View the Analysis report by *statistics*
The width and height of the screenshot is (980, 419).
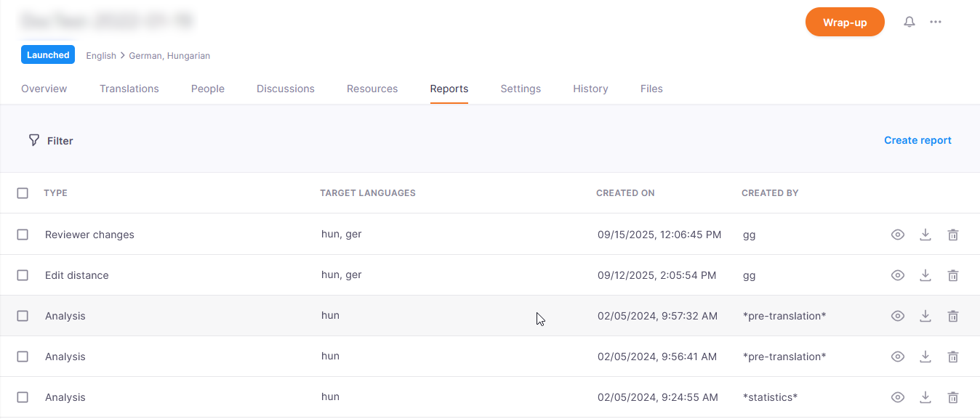pos(898,397)
